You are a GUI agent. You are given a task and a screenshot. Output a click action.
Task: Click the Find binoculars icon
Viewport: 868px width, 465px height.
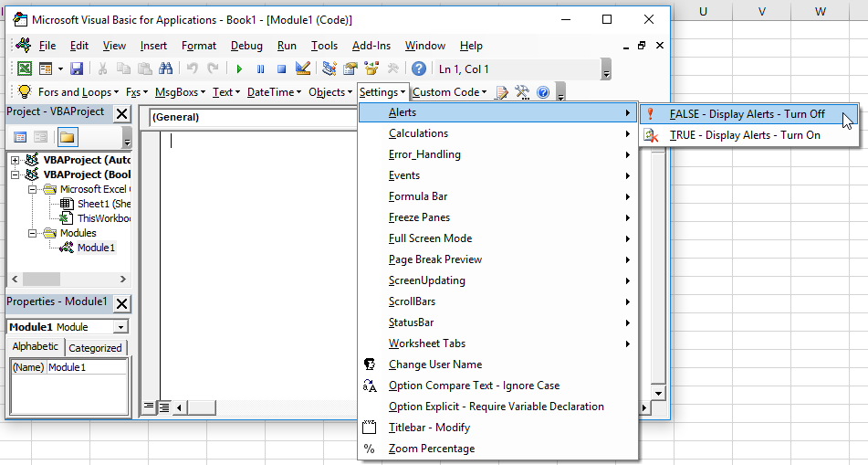(x=166, y=69)
